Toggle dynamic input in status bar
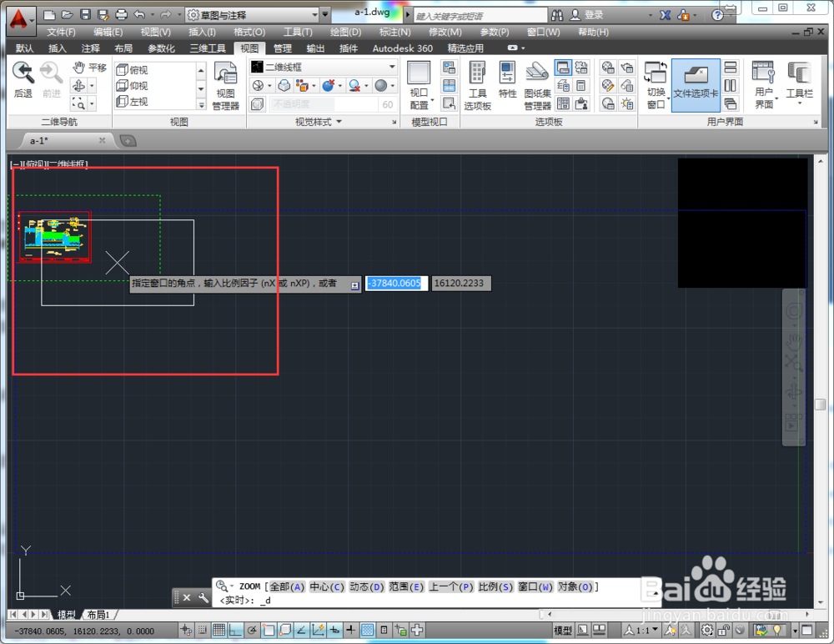The width and height of the screenshot is (834, 644). pyautogui.click(x=334, y=630)
